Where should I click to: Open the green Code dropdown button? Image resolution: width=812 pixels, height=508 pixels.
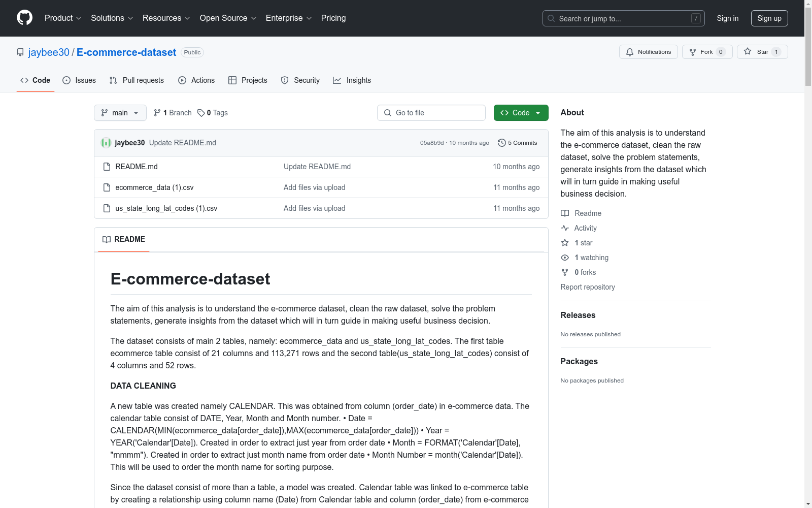pyautogui.click(x=521, y=113)
